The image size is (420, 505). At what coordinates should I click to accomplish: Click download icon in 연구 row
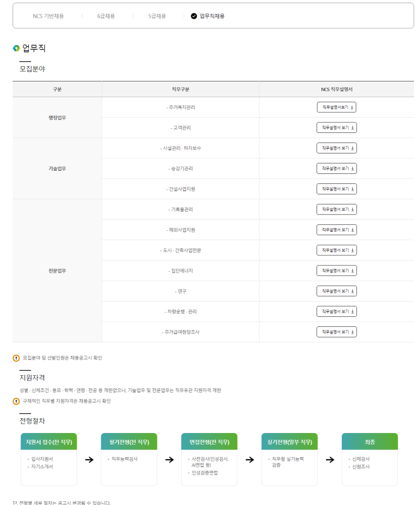click(x=352, y=291)
